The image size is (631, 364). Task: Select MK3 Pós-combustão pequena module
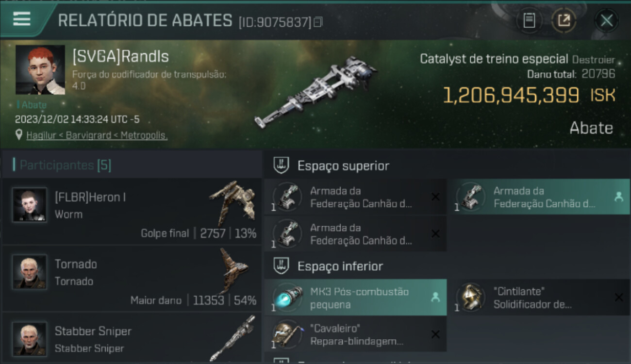[355, 298]
